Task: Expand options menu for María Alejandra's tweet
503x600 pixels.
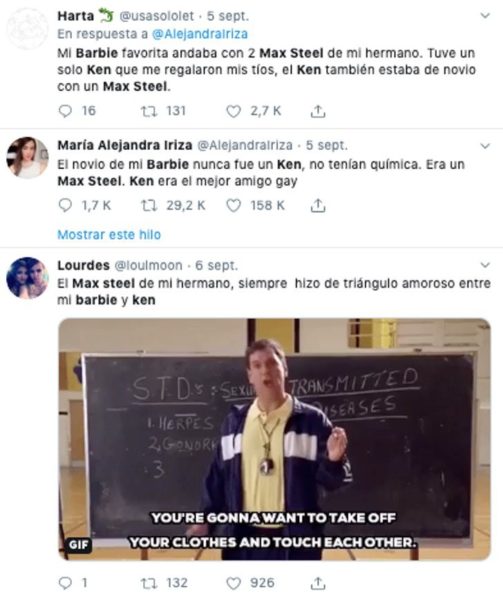Action: [485, 146]
